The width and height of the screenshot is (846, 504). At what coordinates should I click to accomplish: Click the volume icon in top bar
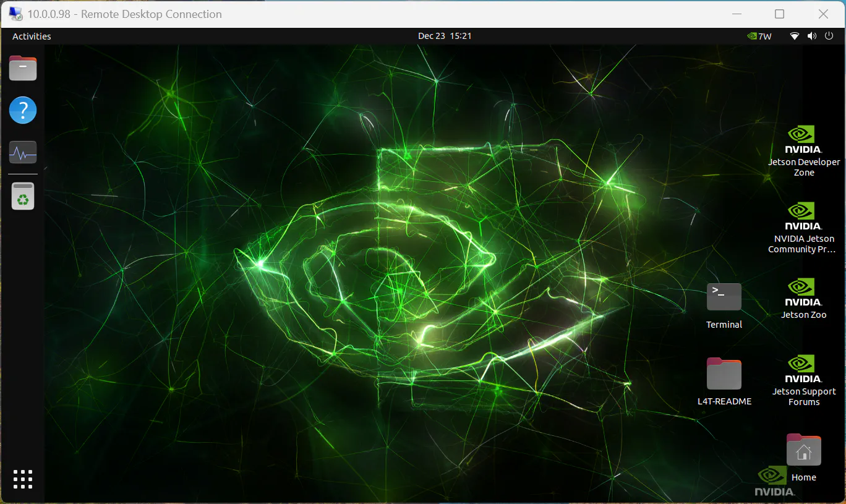click(x=811, y=36)
